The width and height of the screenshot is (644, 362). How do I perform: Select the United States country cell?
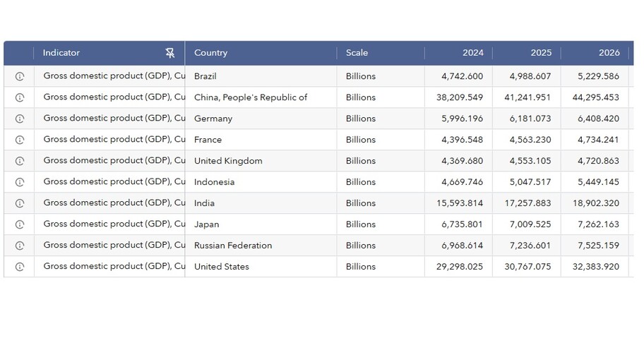pos(222,267)
